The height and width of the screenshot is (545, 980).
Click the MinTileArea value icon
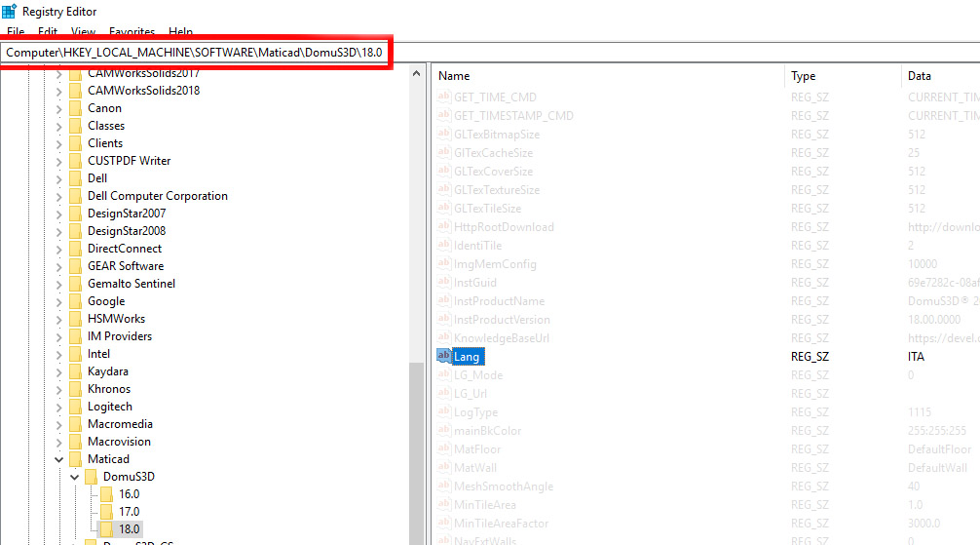click(x=444, y=504)
